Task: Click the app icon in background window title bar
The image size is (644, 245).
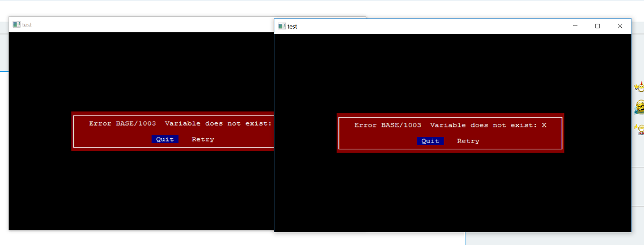Action: pos(16,24)
